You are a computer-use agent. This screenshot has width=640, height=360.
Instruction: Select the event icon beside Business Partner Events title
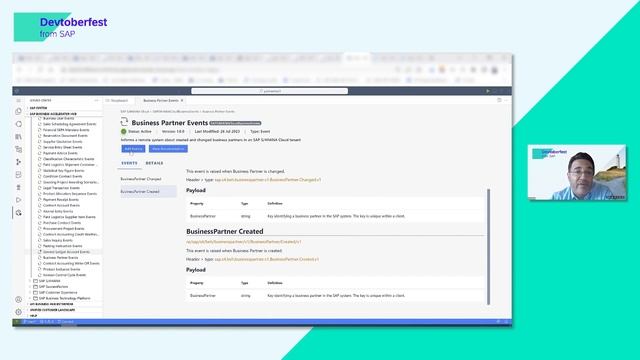pos(124,122)
